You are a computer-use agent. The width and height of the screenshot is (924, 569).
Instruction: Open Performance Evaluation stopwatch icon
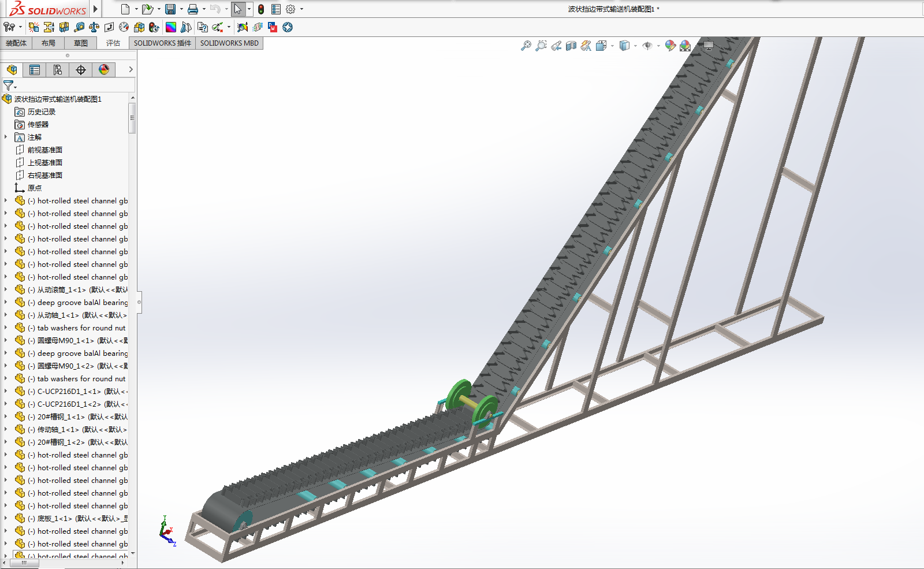(154, 27)
